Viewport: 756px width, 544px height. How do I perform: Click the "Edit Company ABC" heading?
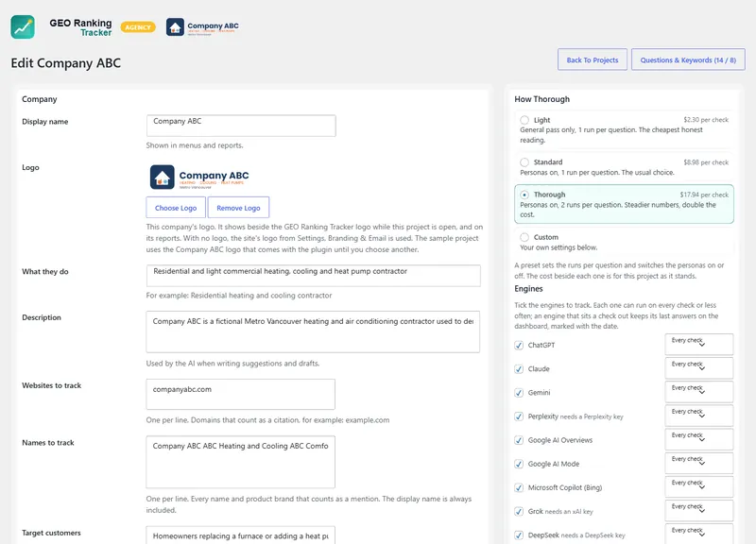[66, 63]
